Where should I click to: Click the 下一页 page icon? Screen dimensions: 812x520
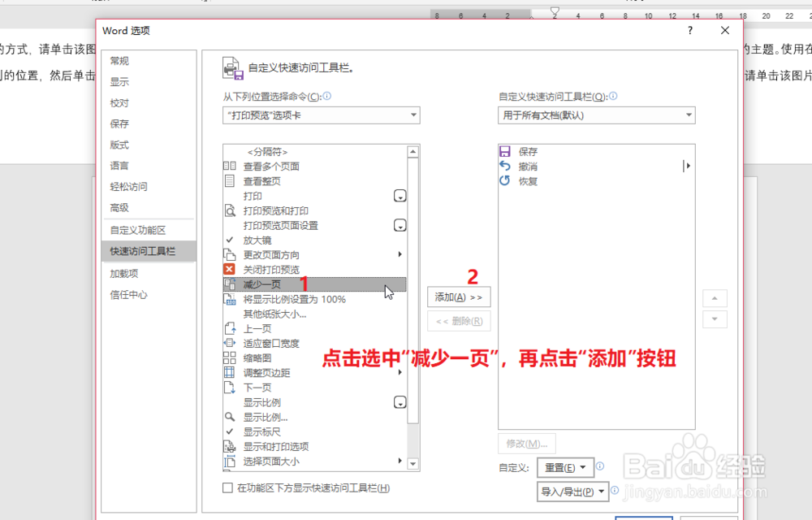click(x=230, y=388)
